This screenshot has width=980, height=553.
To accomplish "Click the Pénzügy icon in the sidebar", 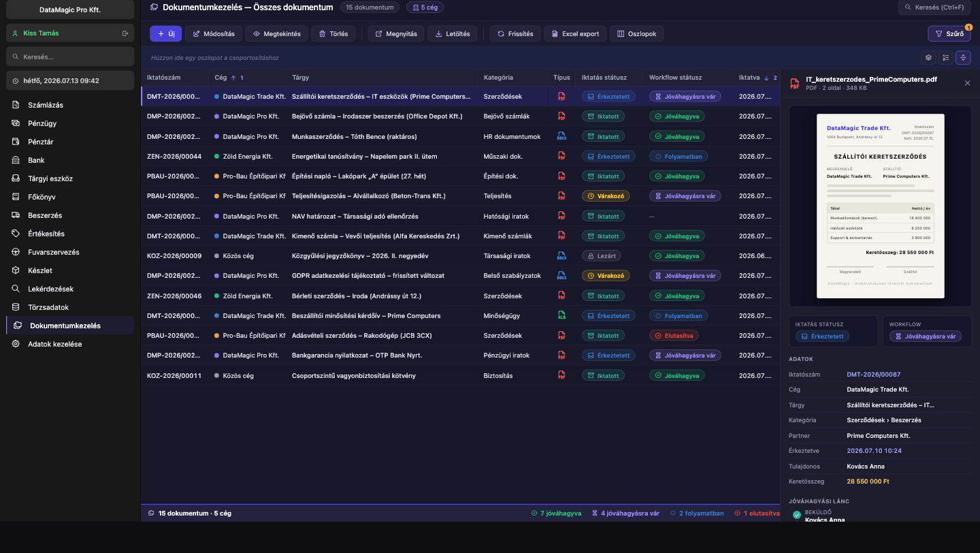I will pos(16,123).
